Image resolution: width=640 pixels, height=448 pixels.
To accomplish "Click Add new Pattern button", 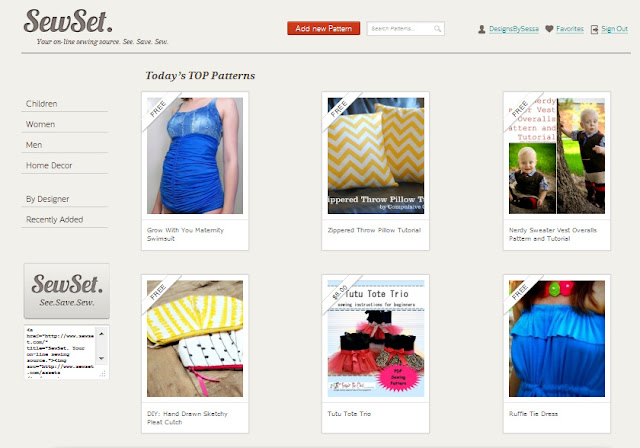I will coord(323,29).
